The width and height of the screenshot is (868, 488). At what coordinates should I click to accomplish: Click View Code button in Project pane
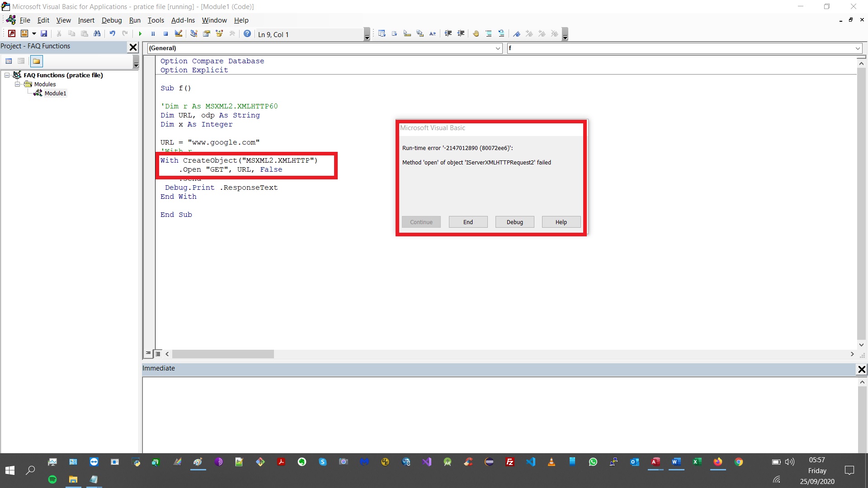(x=9, y=61)
